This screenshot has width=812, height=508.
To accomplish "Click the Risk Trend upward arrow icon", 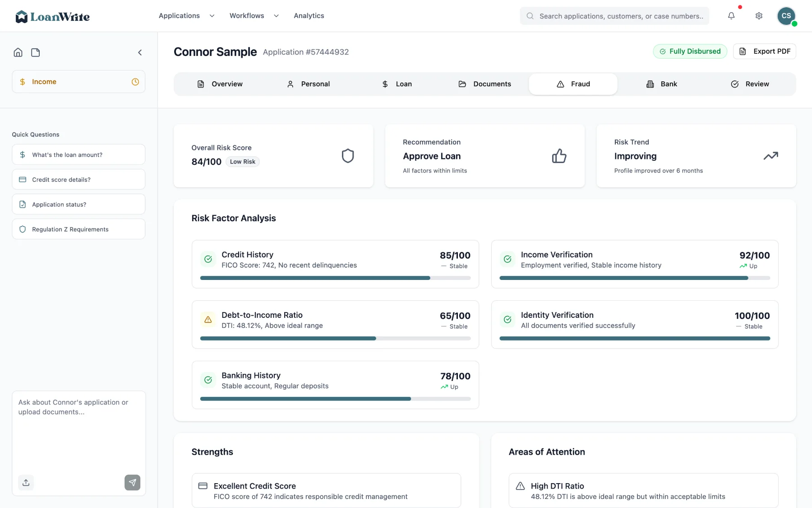I will (771, 156).
